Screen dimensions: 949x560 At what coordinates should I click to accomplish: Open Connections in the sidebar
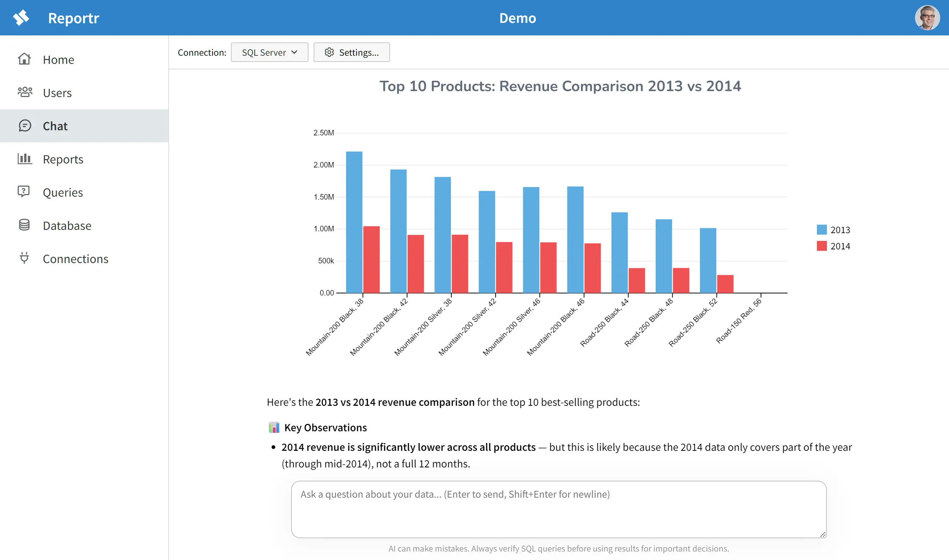(84, 259)
